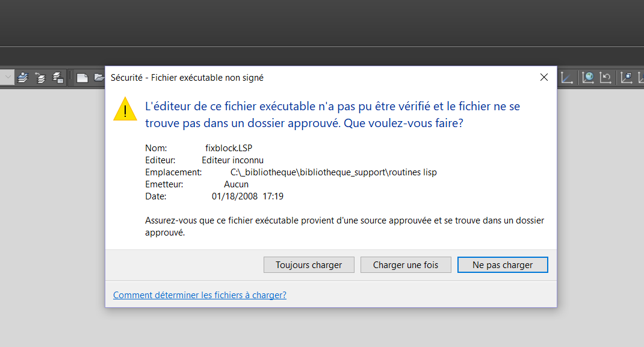The image size is (644, 347).
Task: Click the UCS icon beside dialog
Action: point(566,77)
